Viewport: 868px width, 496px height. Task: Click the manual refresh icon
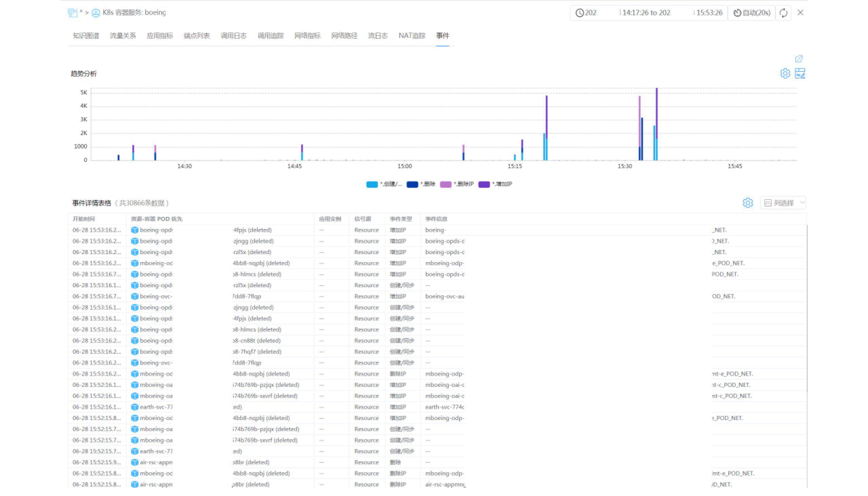[x=783, y=13]
